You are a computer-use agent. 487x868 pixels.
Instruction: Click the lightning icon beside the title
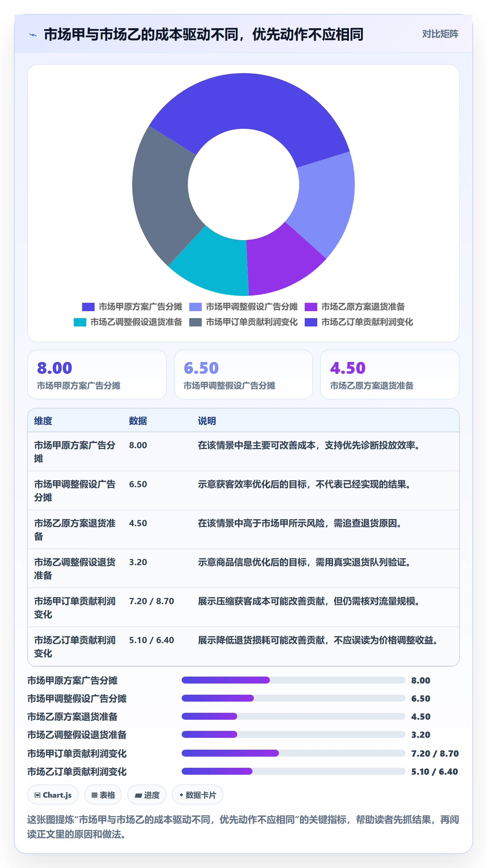click(33, 35)
